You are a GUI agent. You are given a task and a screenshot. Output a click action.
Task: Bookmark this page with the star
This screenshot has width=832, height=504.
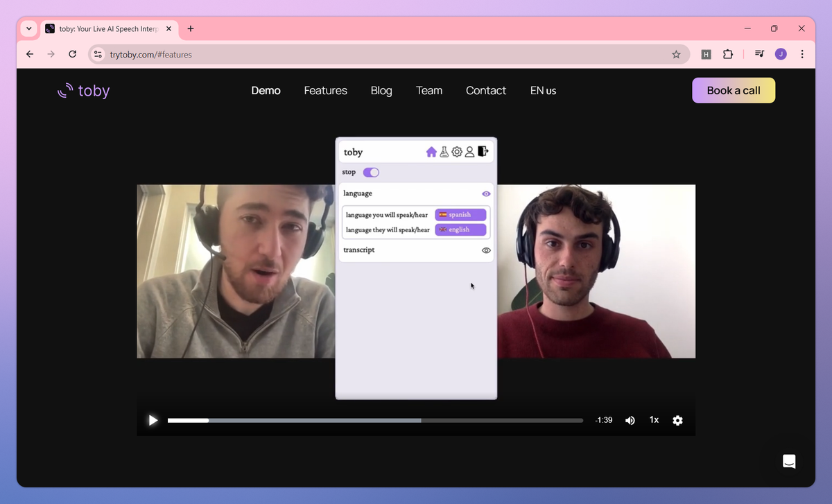[676, 54]
